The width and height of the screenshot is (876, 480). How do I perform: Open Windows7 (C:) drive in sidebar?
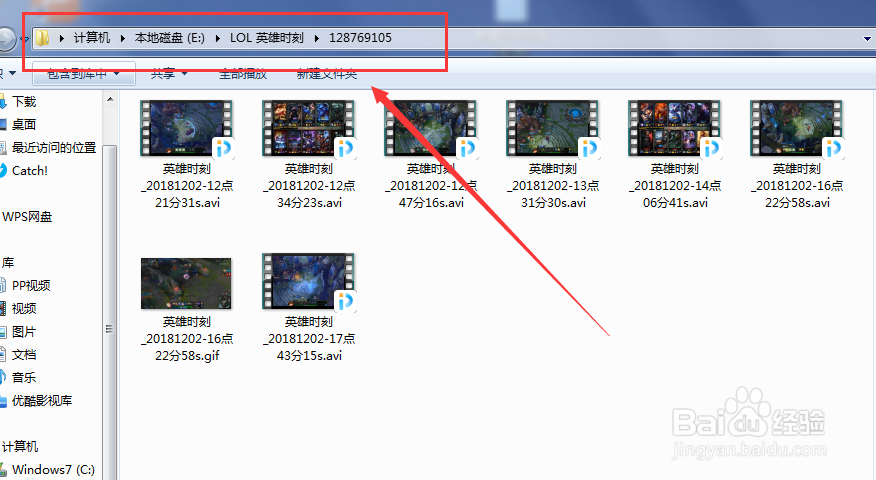point(53,469)
